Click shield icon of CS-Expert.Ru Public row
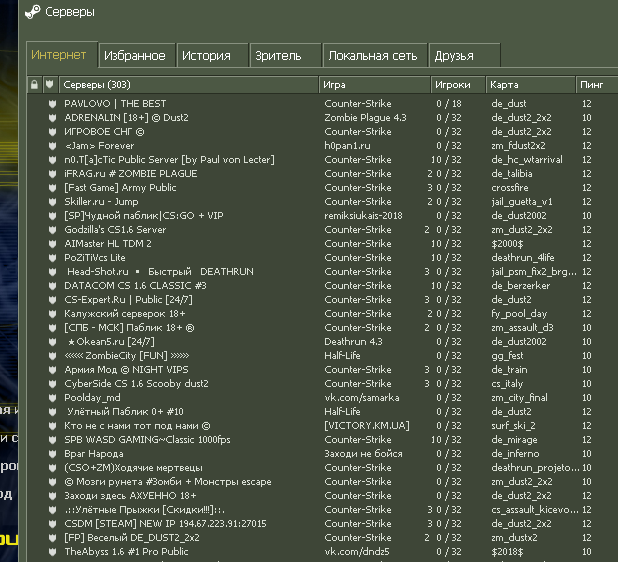632x570 pixels. point(52,300)
